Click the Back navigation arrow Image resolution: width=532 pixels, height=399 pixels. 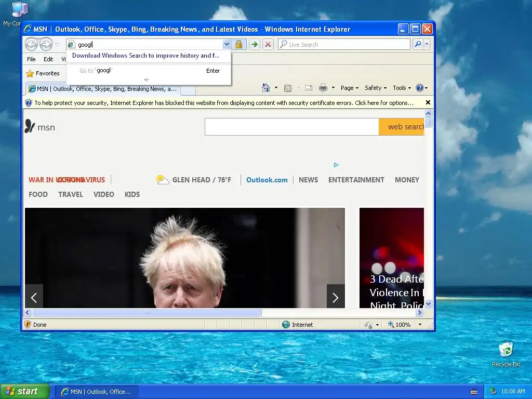pyautogui.click(x=32, y=45)
